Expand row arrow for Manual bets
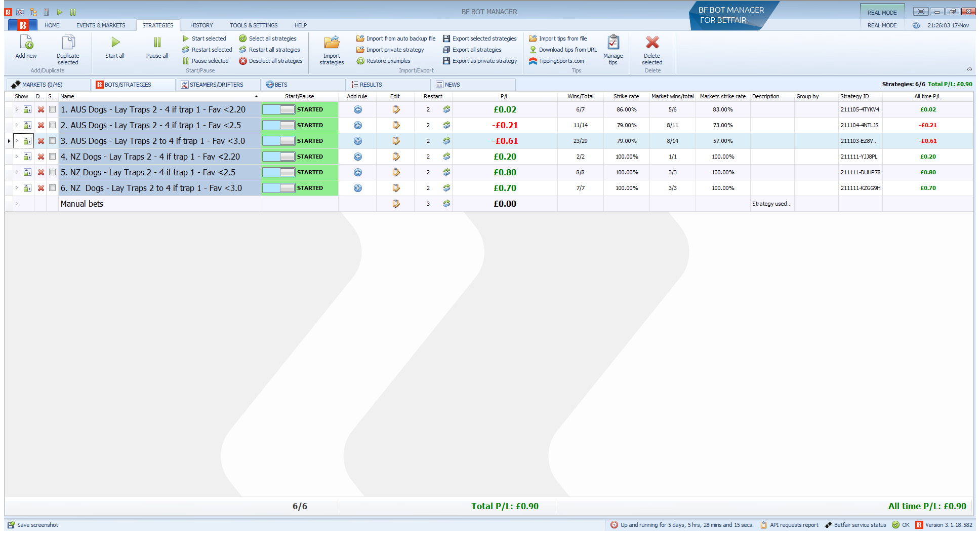Screen dimensions: 980x535 [x=17, y=204]
